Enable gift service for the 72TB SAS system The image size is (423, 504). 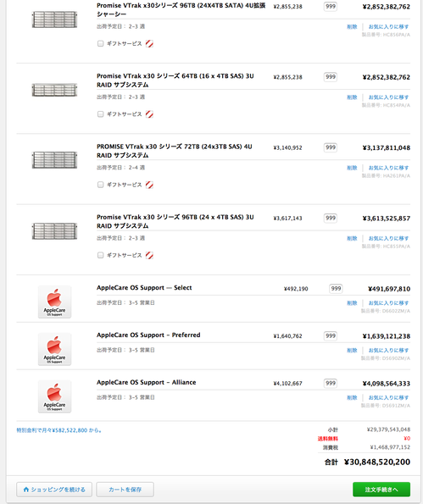[x=100, y=185]
